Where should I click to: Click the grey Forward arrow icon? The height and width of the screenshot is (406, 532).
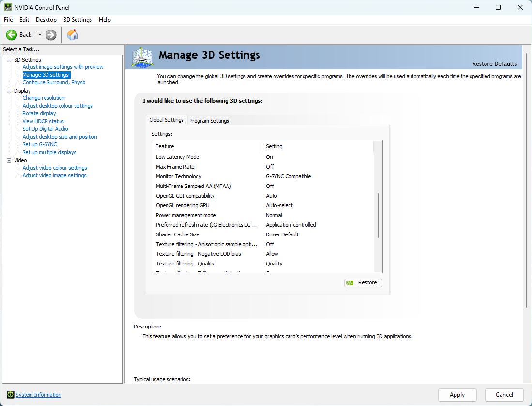tap(51, 34)
